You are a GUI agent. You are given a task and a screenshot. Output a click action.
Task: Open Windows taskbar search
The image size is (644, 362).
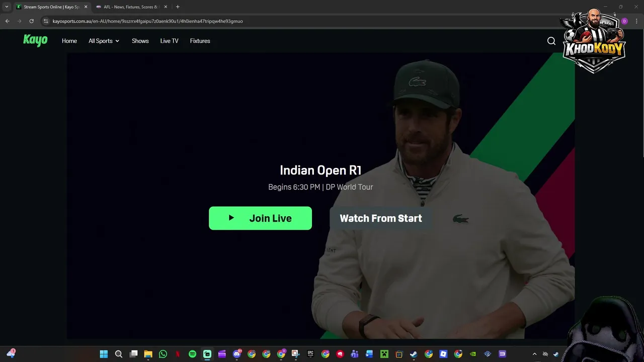[119, 354]
